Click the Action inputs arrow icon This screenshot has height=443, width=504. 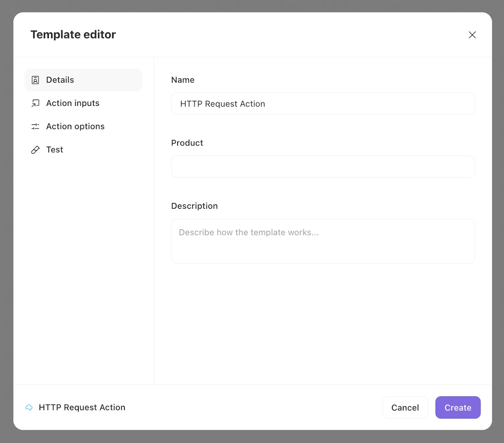35,103
